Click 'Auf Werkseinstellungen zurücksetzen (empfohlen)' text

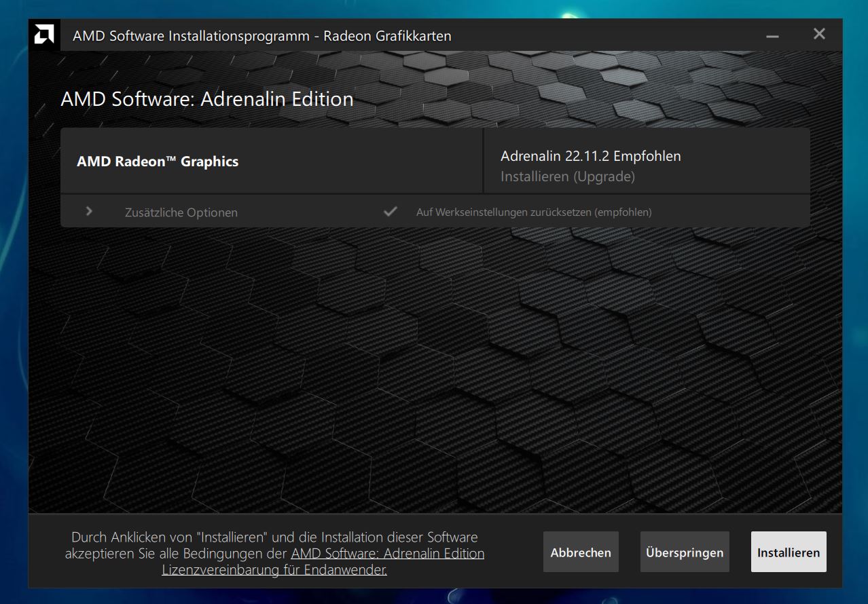click(x=534, y=212)
